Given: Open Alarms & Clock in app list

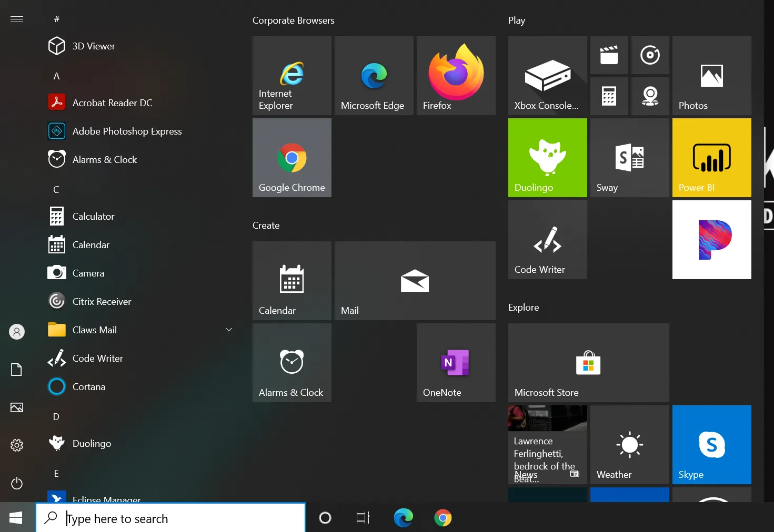Looking at the screenshot, I should (139, 160).
